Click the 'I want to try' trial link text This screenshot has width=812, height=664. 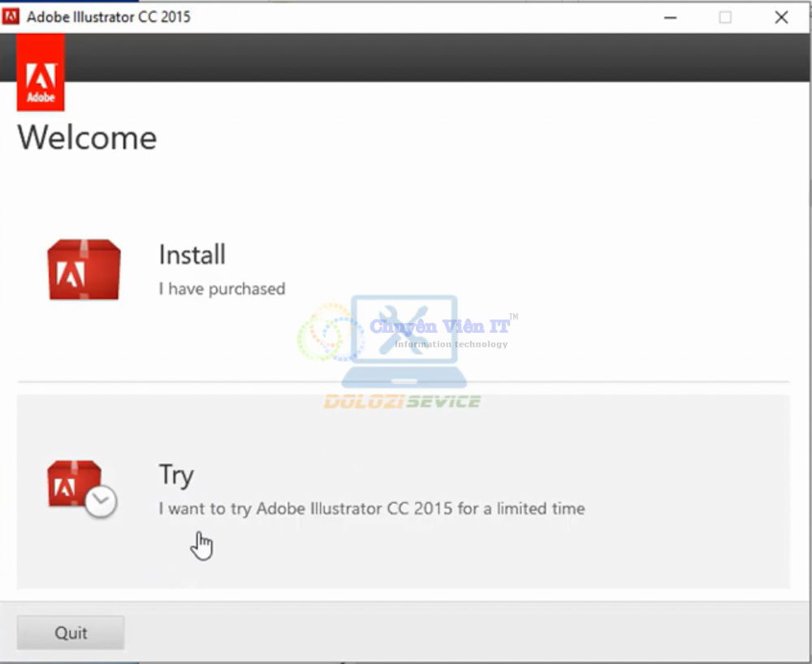pyautogui.click(x=371, y=509)
